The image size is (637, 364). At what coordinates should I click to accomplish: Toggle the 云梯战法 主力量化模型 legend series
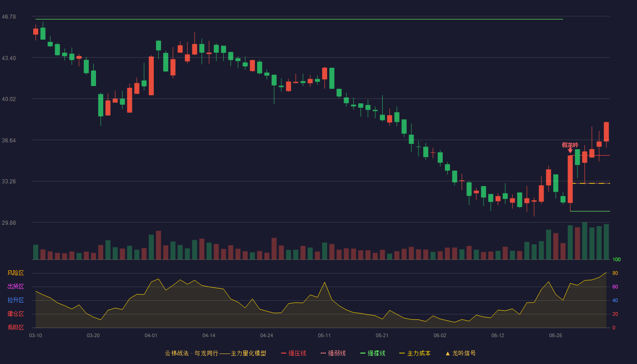click(x=215, y=353)
